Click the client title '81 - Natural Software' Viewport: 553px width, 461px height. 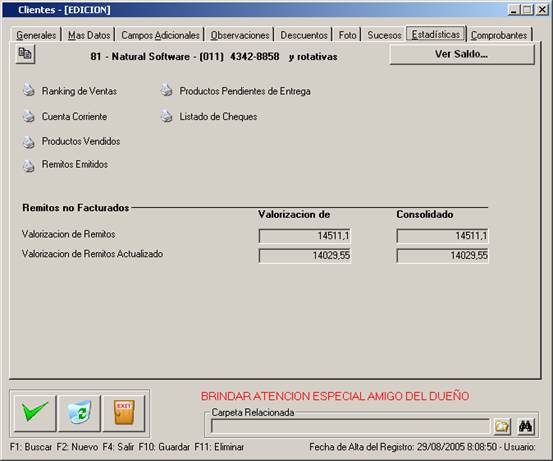[140, 56]
